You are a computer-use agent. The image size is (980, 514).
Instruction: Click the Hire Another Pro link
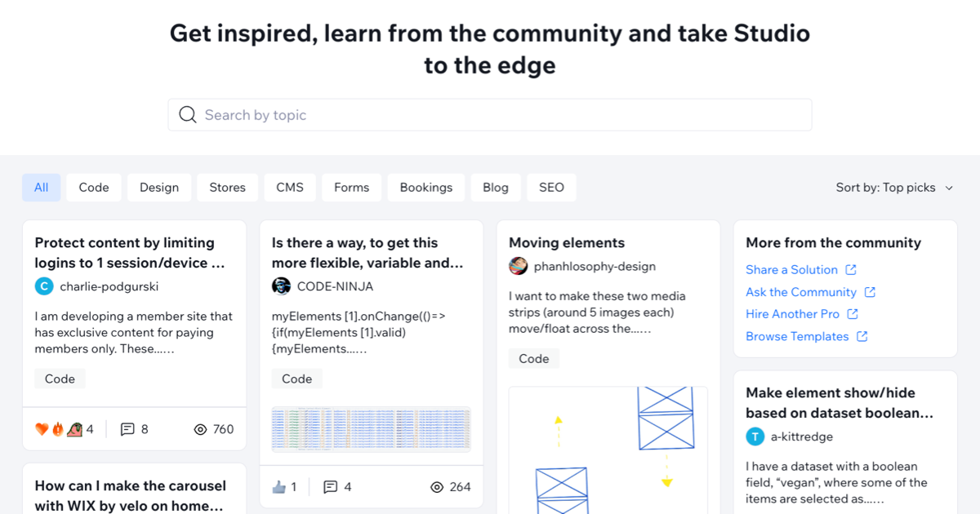[794, 313]
